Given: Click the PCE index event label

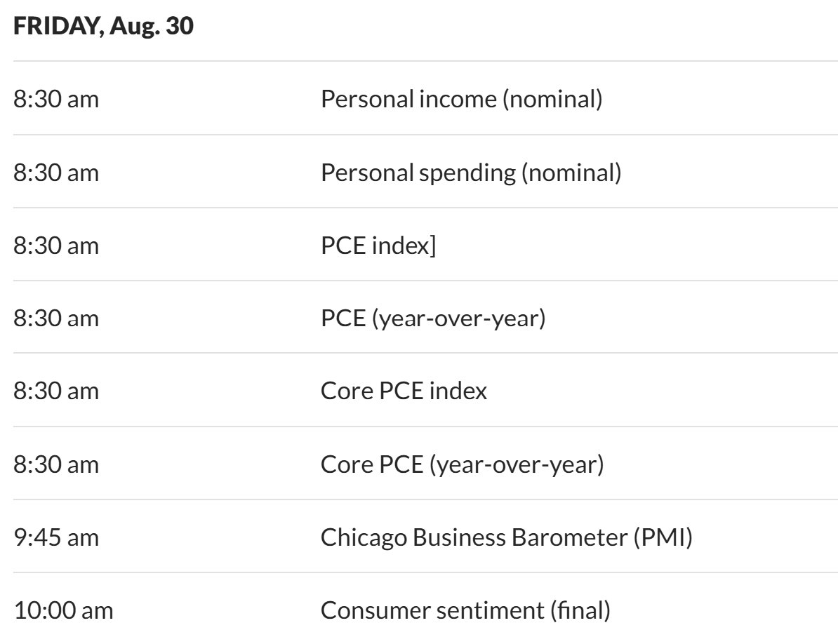Looking at the screenshot, I should [374, 246].
